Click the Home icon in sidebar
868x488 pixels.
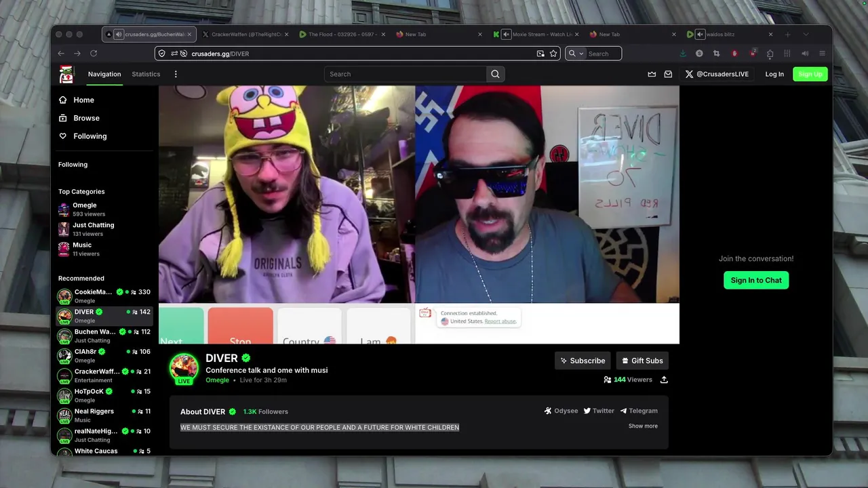click(x=63, y=100)
